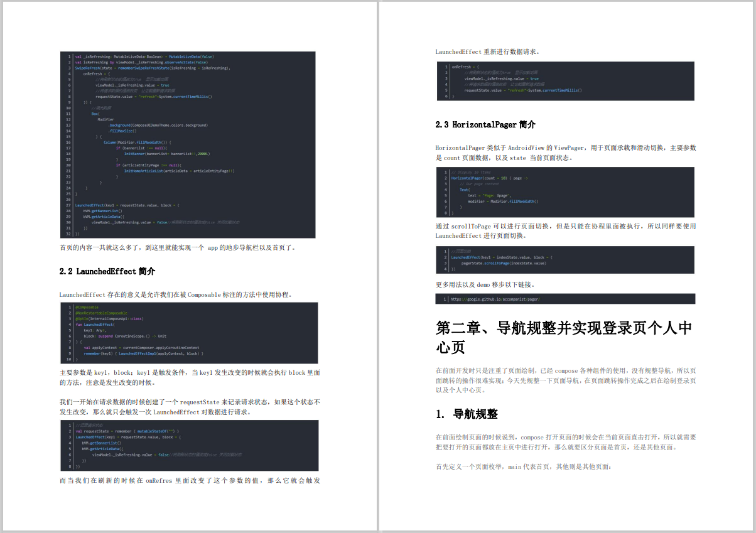Click code line "val _isRefreshing: MutableLiveData<Boolean>"
This screenshot has width=756, height=533.
pos(144,57)
